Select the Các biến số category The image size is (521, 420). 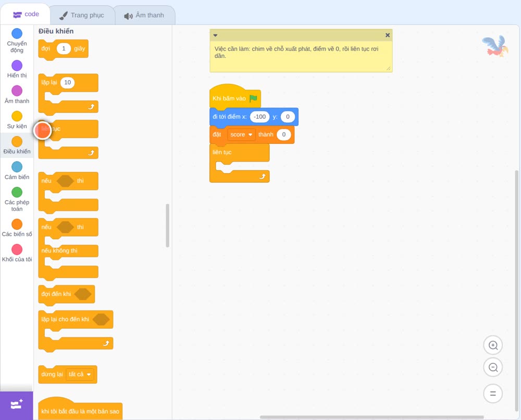click(x=17, y=228)
